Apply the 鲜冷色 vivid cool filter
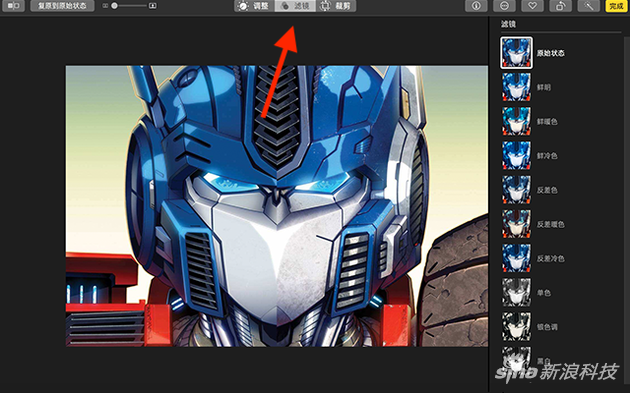Screen dimensions: 630x393 [516, 155]
